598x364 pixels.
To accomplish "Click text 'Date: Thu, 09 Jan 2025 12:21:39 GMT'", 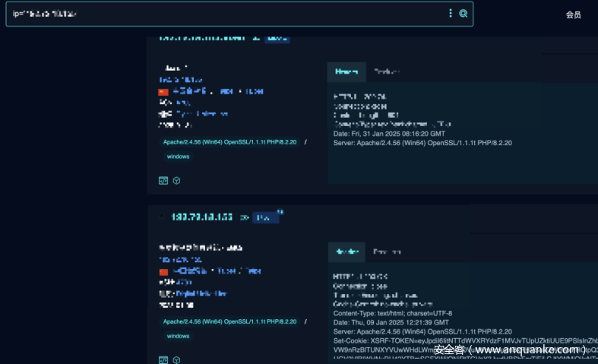I will [391, 322].
